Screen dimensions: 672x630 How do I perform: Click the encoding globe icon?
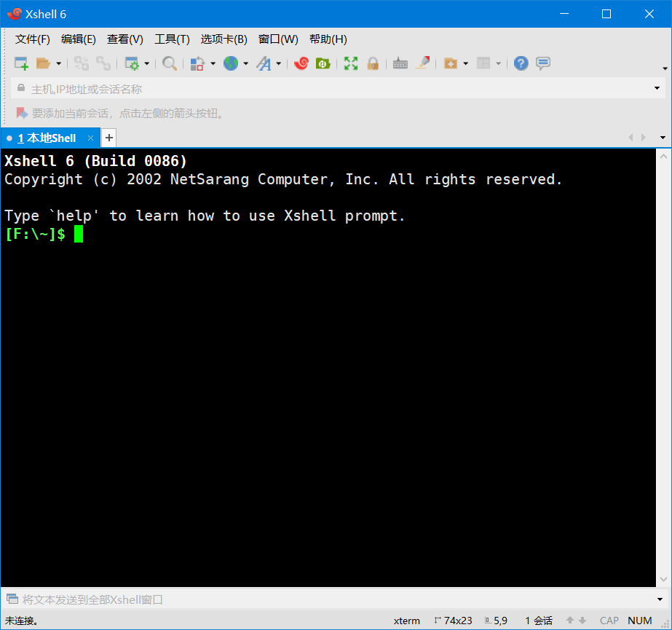(231, 63)
